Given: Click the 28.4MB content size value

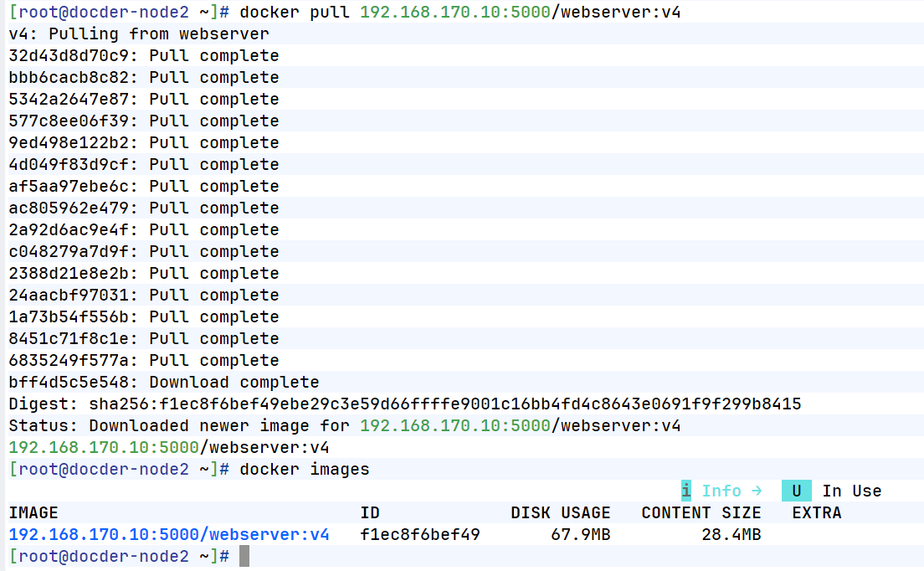Looking at the screenshot, I should (x=731, y=534).
